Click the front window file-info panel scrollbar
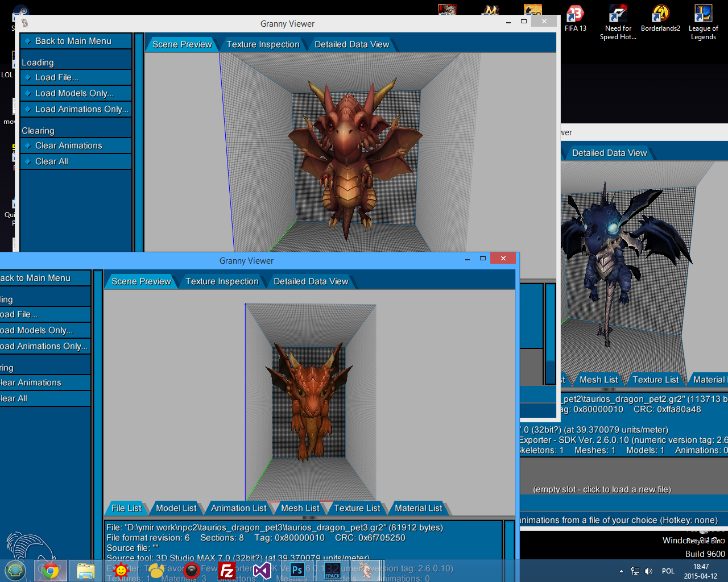Screen dimensions: 728x582 point(509,550)
